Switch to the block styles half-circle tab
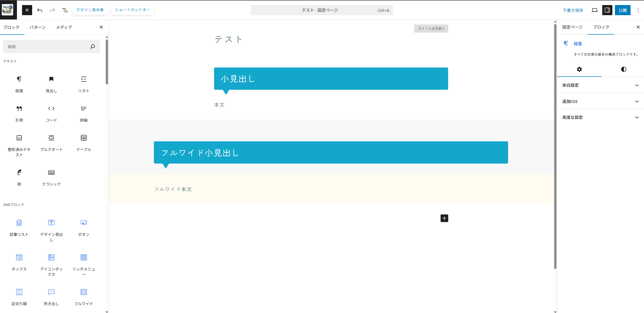 pyautogui.click(x=624, y=69)
